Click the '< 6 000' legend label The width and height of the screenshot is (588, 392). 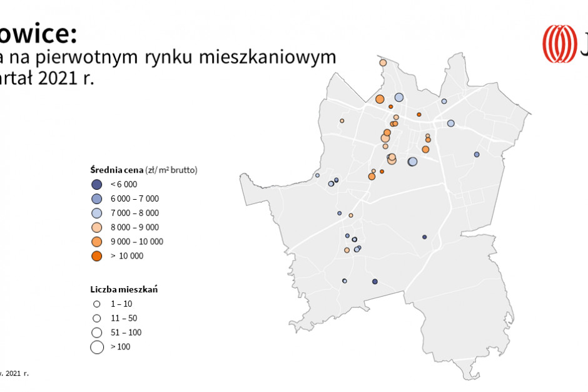(x=124, y=184)
